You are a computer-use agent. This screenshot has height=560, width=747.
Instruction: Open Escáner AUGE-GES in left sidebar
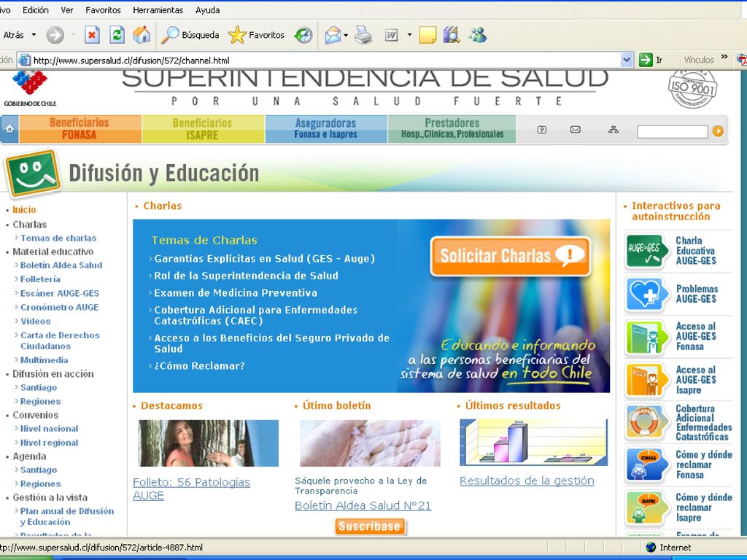60,293
